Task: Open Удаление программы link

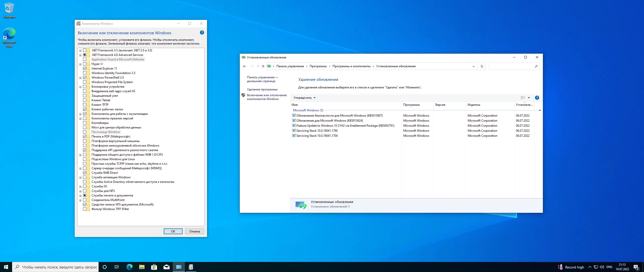Action: click(262, 89)
